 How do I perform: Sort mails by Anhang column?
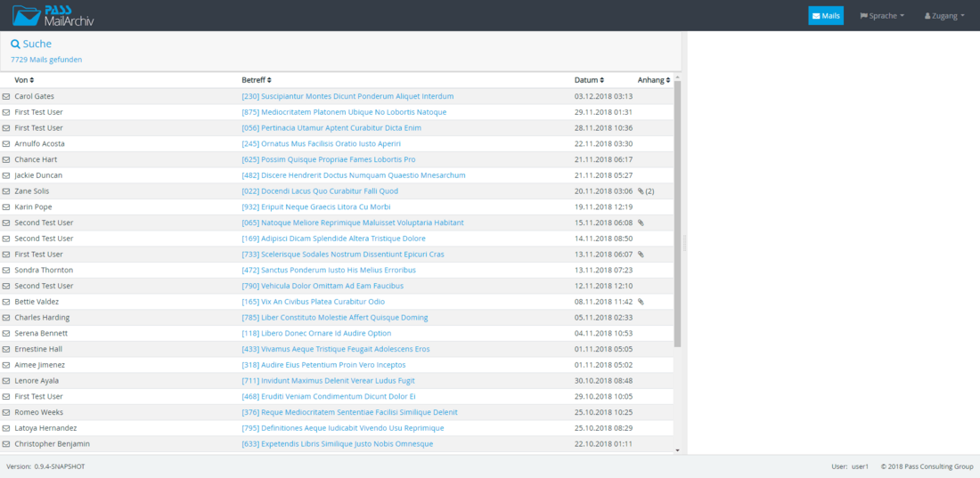click(653, 80)
